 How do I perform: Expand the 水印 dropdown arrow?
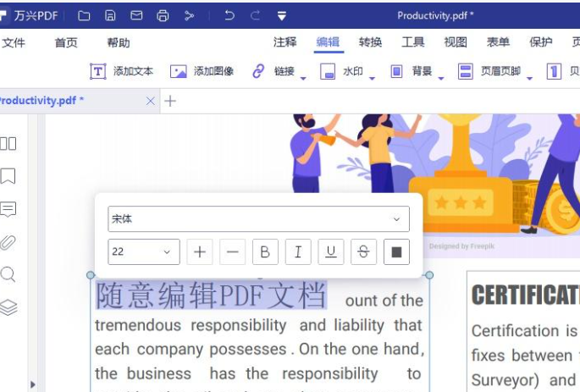(x=372, y=78)
